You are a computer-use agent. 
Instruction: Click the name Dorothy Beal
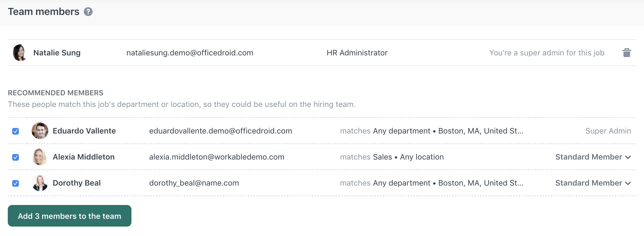coord(77,183)
